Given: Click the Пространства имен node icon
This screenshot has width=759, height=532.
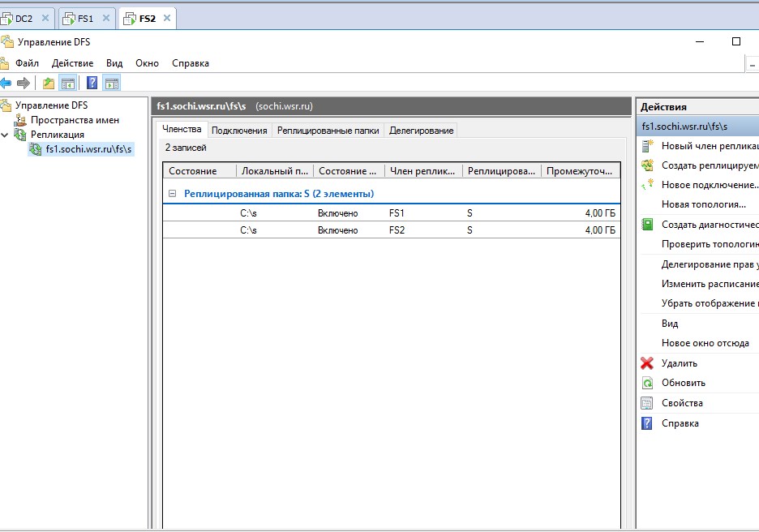Looking at the screenshot, I should click(x=20, y=120).
